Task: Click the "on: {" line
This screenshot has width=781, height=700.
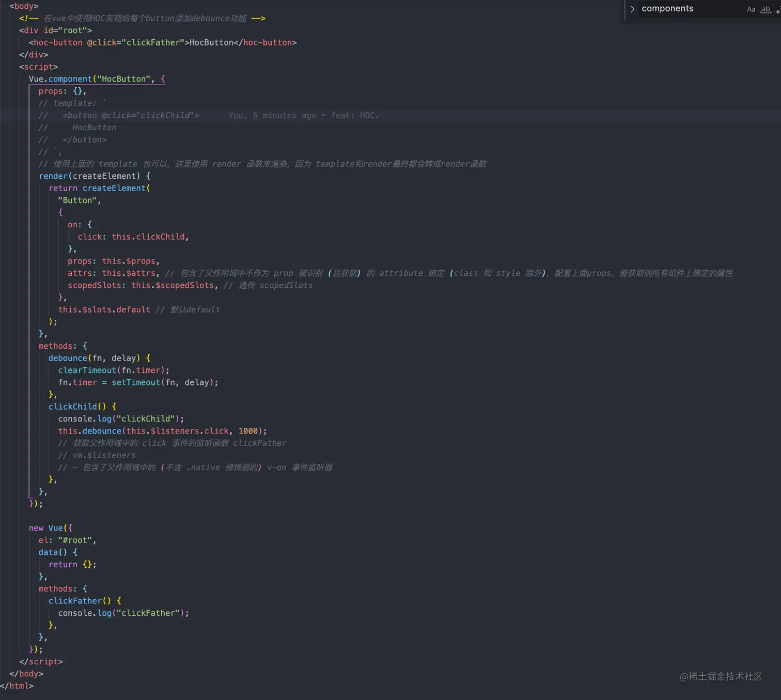Action: tap(80, 225)
